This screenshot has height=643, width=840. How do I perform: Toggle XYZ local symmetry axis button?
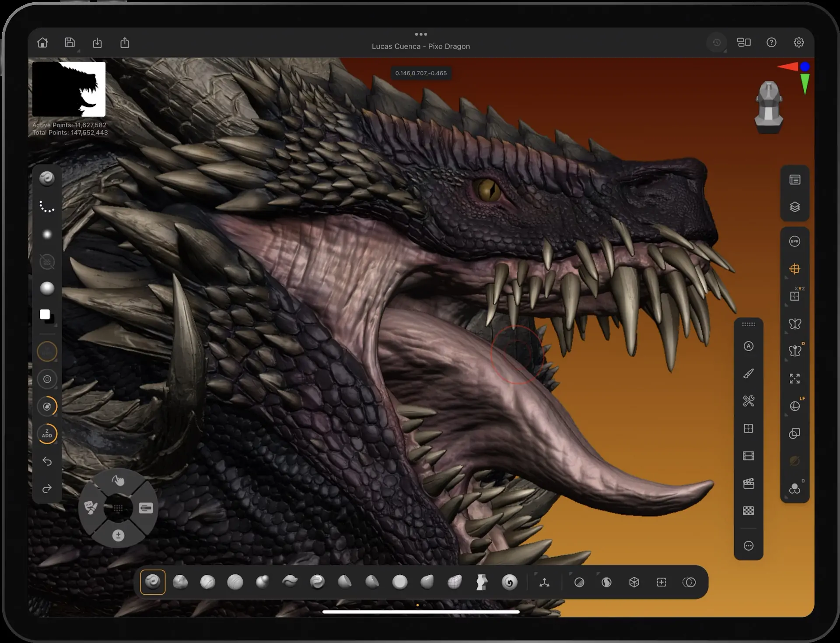(x=794, y=296)
